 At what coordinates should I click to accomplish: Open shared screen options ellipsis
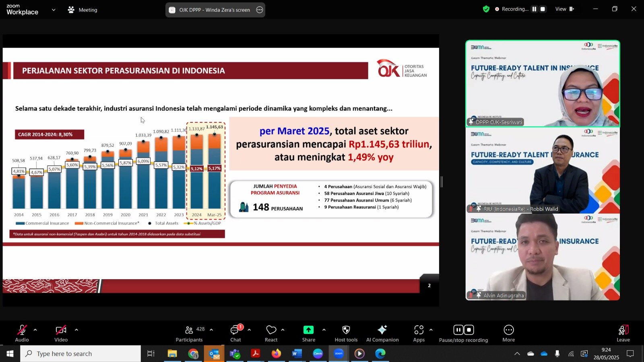260,10
